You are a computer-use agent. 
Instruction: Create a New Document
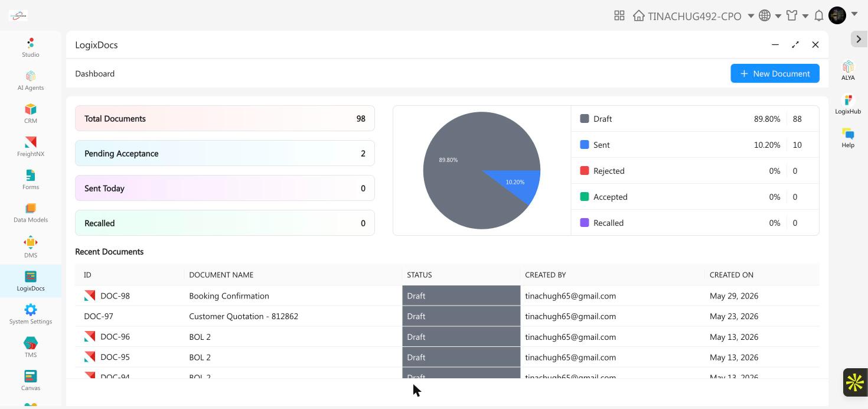[775, 73]
